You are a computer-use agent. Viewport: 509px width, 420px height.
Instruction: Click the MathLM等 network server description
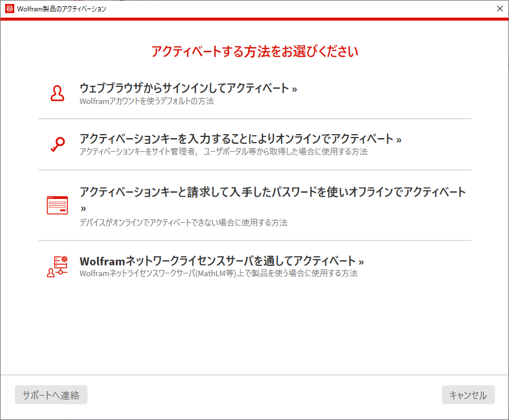(x=219, y=273)
